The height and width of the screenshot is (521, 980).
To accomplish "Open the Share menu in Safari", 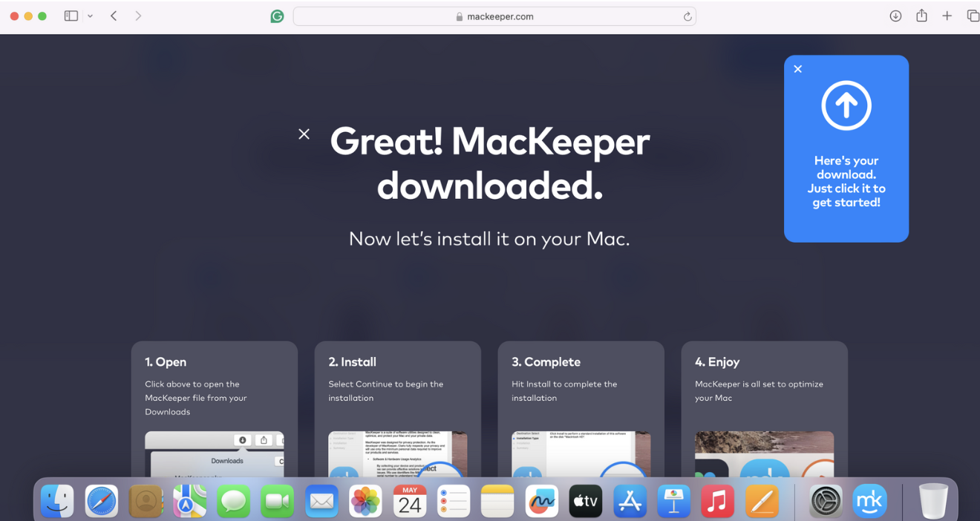I will [x=921, y=16].
